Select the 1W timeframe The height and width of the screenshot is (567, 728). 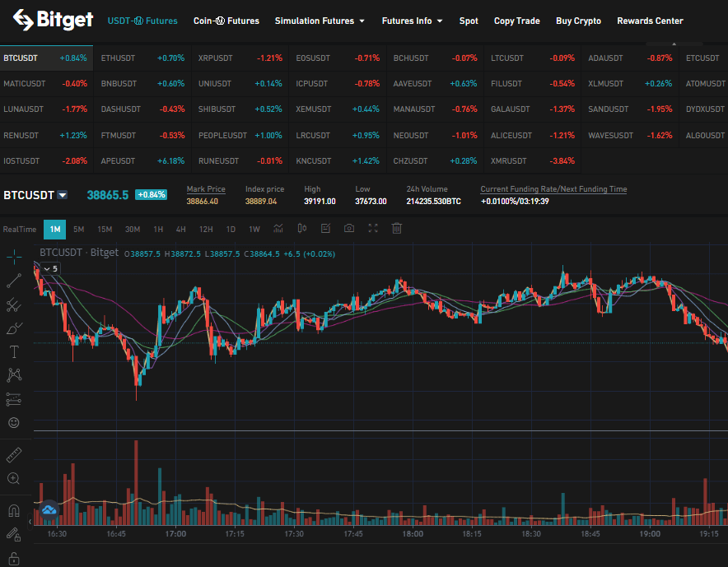point(254,230)
